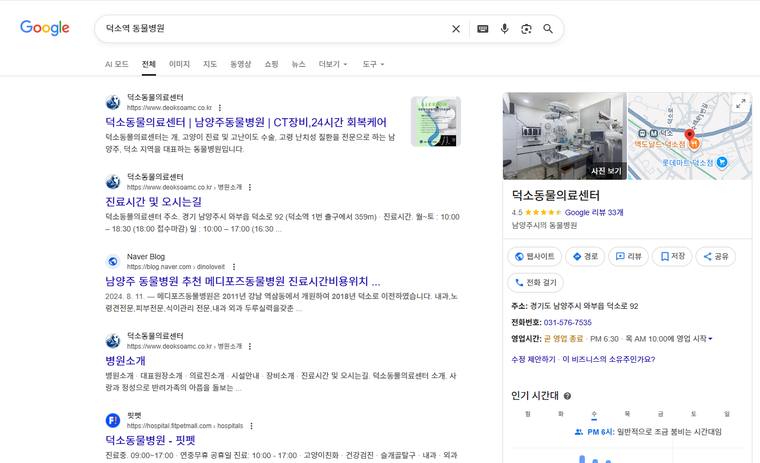Click the 경로 directions button
Viewport: 760px width, 463px height.
coord(585,256)
